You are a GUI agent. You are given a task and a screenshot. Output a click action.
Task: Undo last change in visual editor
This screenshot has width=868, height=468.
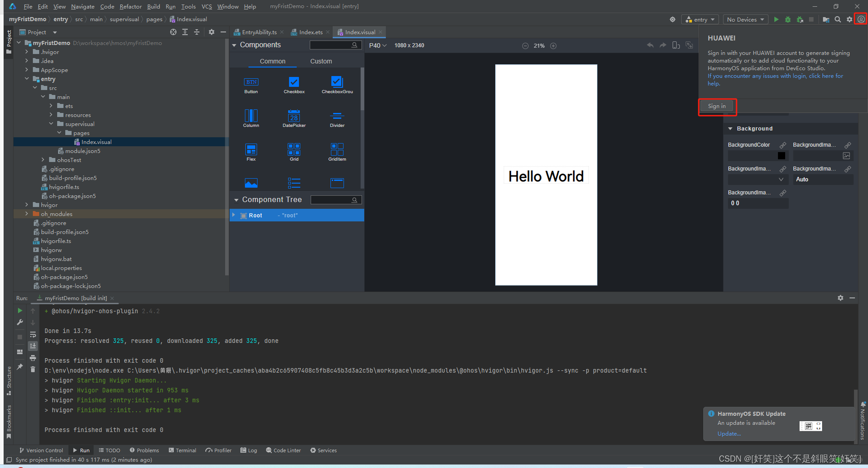pos(650,45)
